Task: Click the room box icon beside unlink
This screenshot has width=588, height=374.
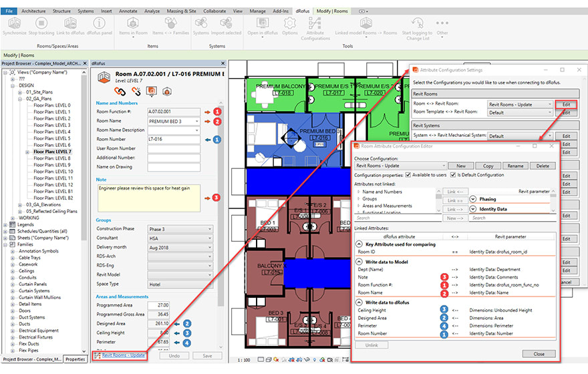Action: [152, 91]
